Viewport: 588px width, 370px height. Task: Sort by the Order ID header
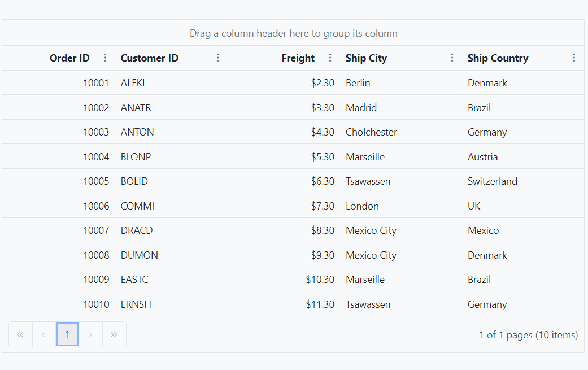[x=69, y=58]
